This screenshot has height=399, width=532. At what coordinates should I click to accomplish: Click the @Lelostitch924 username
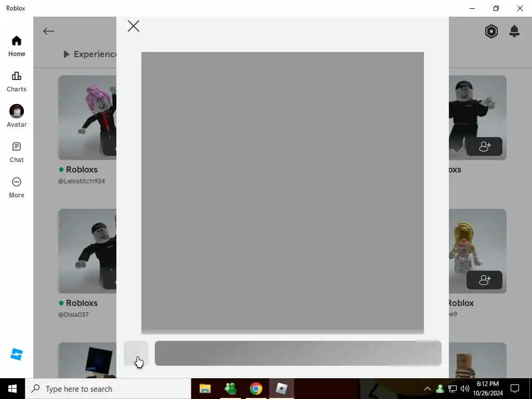click(82, 181)
